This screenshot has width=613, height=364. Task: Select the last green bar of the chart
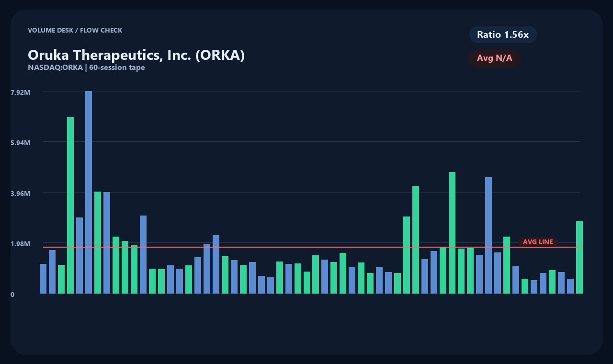tap(579, 257)
